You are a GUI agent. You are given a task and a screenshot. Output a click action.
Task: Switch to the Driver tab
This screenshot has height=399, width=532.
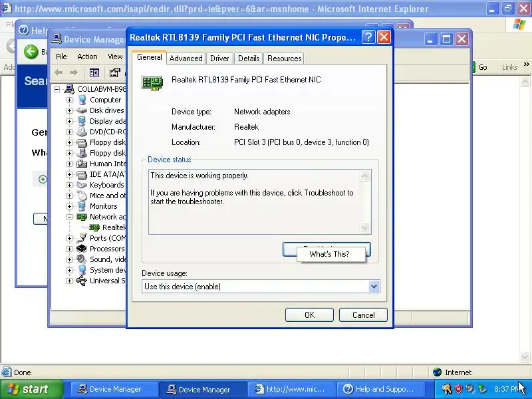coord(219,59)
